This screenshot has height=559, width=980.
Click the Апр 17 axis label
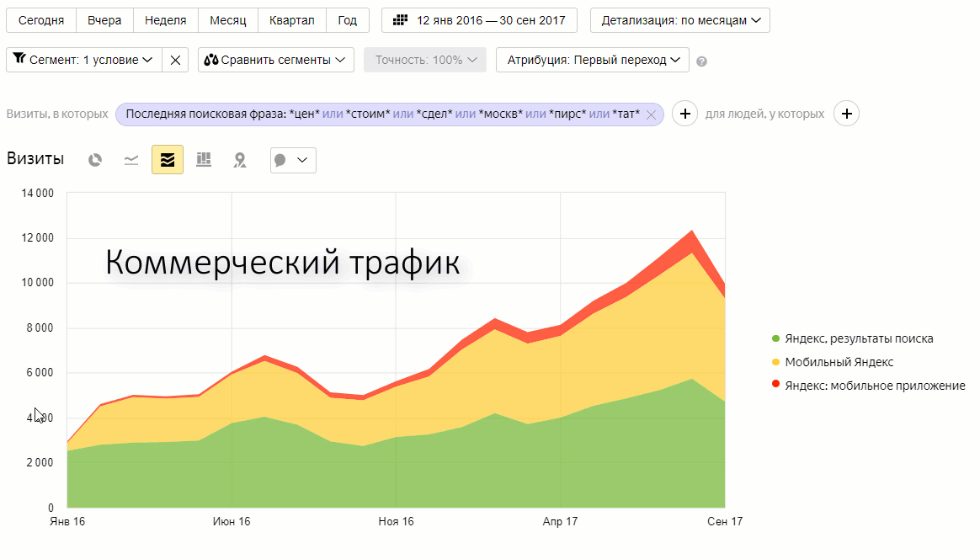coord(560,521)
